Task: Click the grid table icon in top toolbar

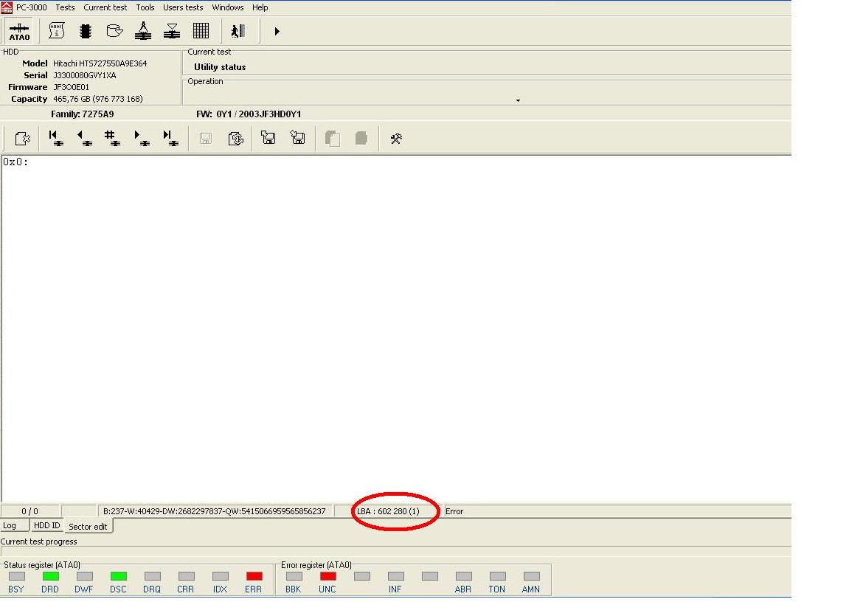Action: [x=201, y=31]
